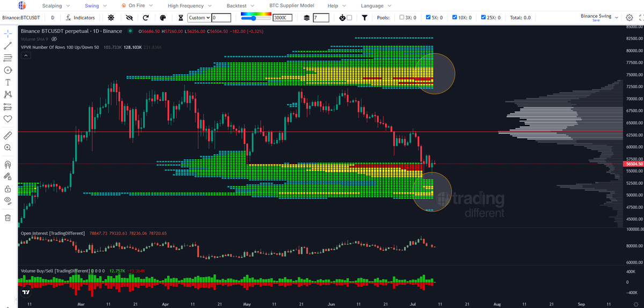Click the time range value input showing 0
The width and height of the screenshot is (644, 308).
(221, 18)
